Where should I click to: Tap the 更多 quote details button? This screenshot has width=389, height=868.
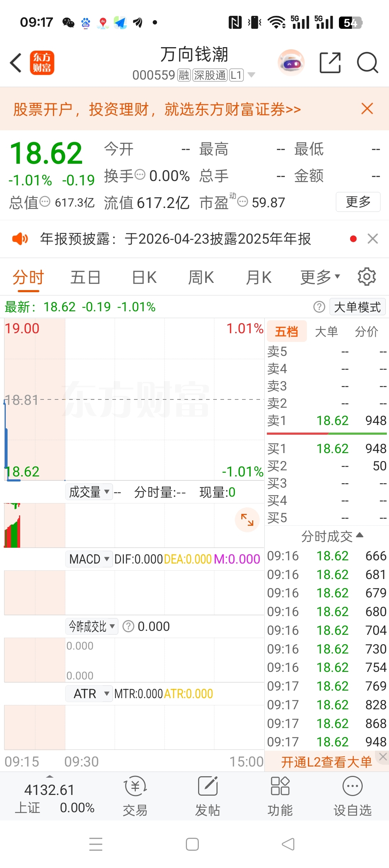click(358, 202)
